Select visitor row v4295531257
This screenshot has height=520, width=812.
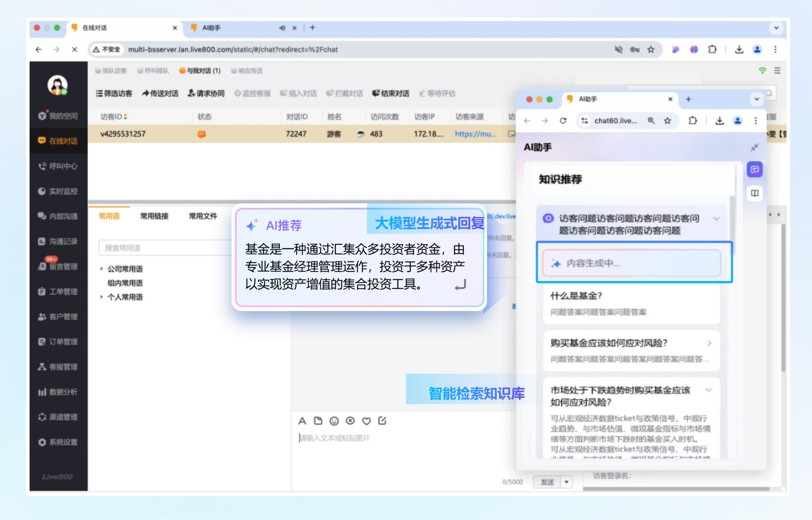point(301,134)
